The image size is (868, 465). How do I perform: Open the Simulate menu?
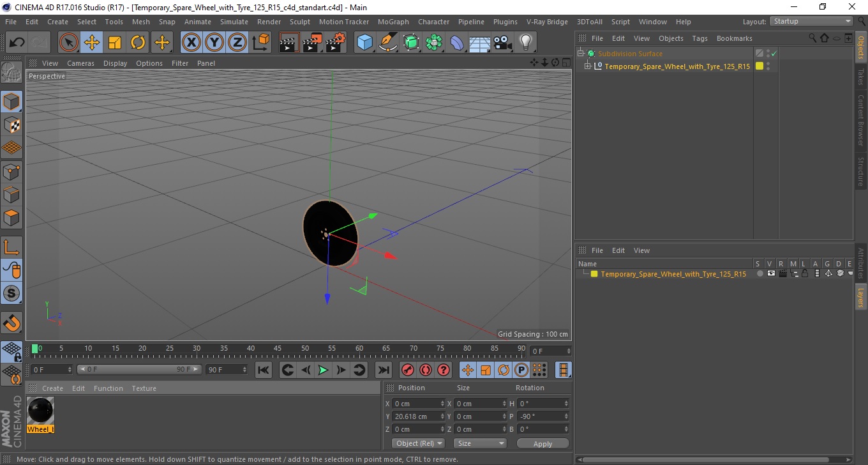pos(234,22)
